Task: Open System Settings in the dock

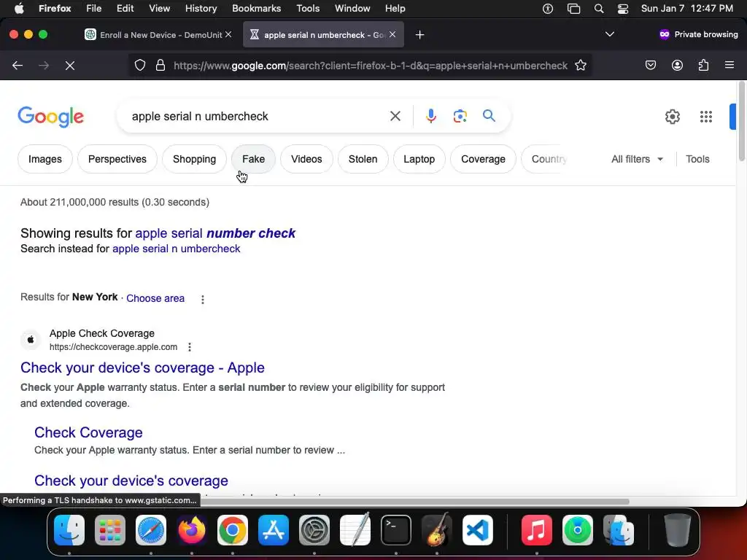Action: point(314,530)
